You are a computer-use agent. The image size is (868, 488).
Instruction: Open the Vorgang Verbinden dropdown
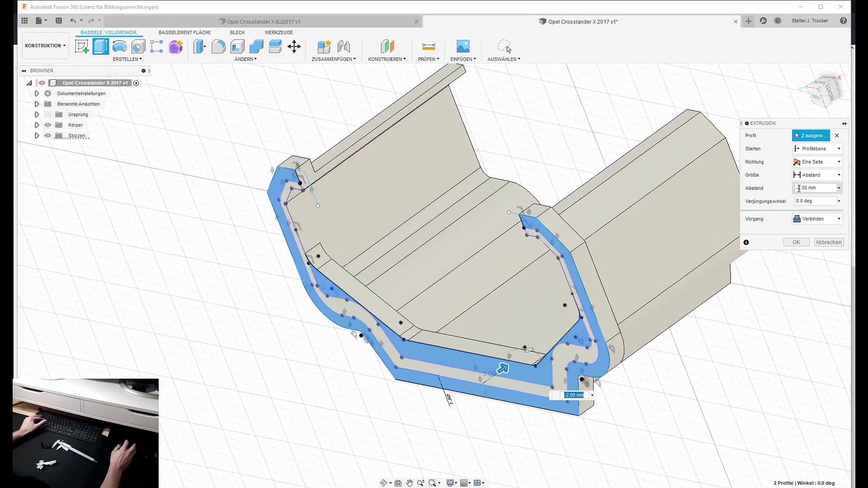817,219
